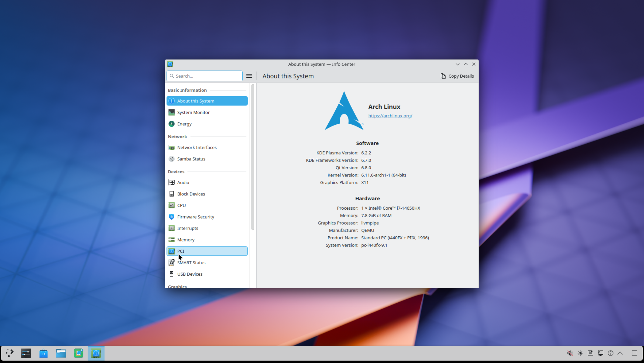Select the Energy sidebar entry
644x363 pixels.
point(207,124)
